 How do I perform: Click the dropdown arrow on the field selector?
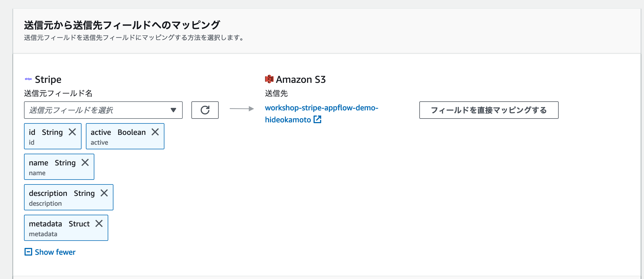(x=173, y=110)
